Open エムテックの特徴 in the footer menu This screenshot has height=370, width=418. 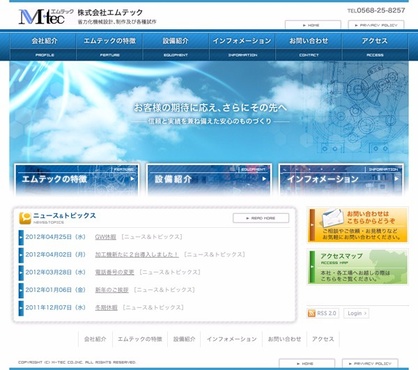[140, 339]
